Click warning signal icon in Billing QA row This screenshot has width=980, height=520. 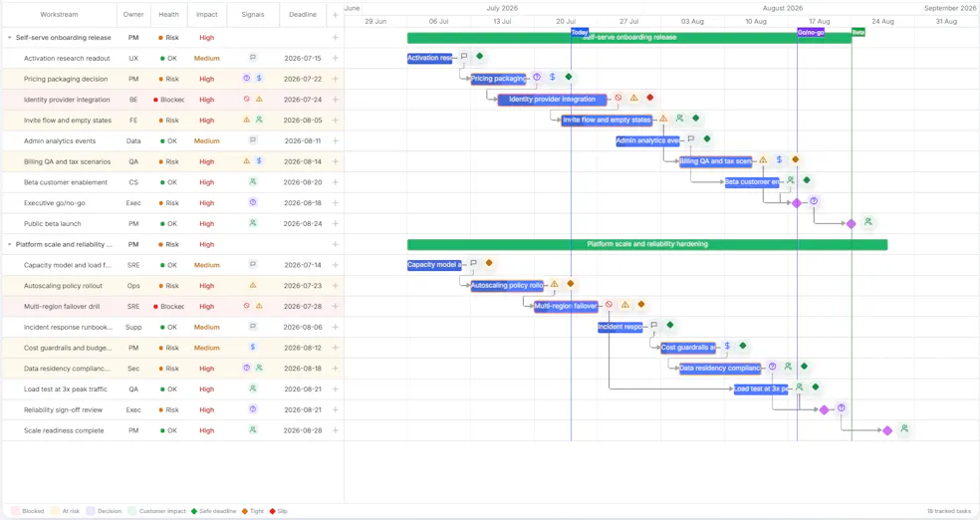point(247,160)
